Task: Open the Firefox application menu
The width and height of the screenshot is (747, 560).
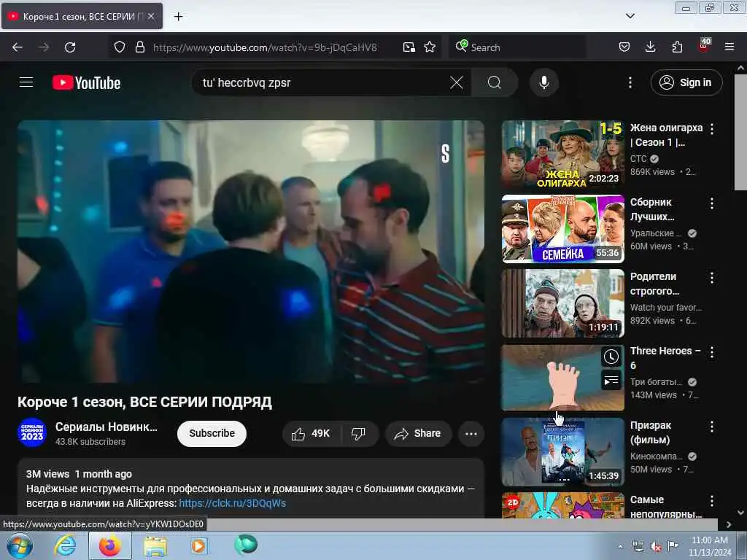Action: pyautogui.click(x=729, y=47)
